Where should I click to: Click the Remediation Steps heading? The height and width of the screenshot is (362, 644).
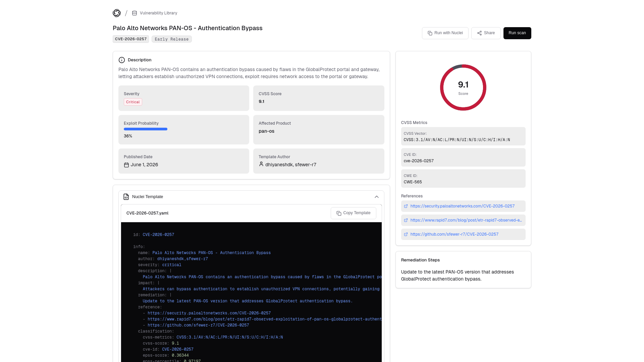tap(420, 260)
